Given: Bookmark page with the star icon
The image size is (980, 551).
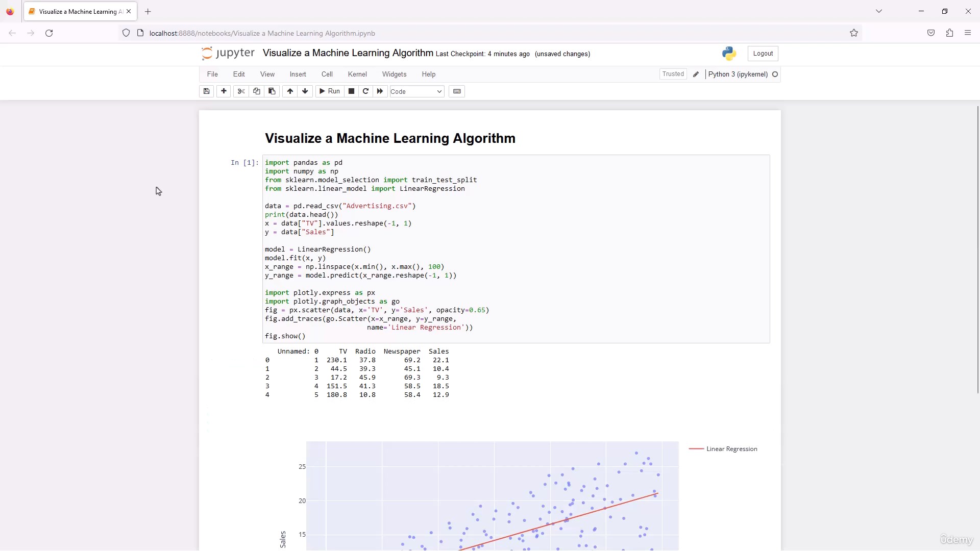Looking at the screenshot, I should pyautogui.click(x=854, y=33).
